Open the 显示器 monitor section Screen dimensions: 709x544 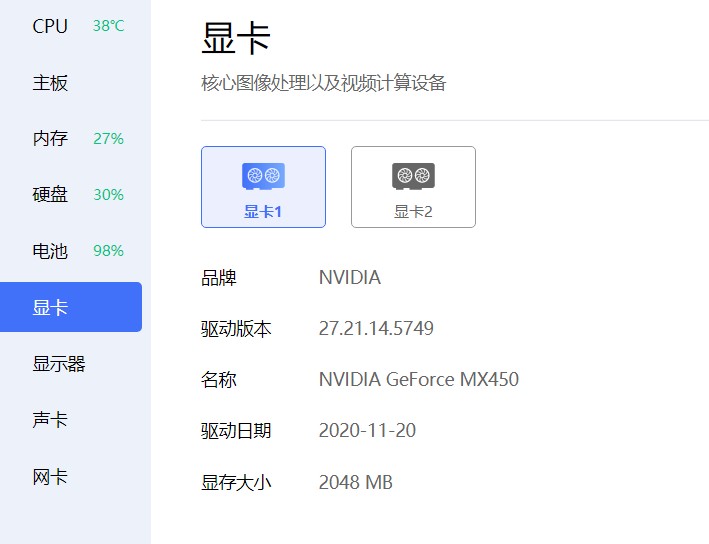coord(59,364)
